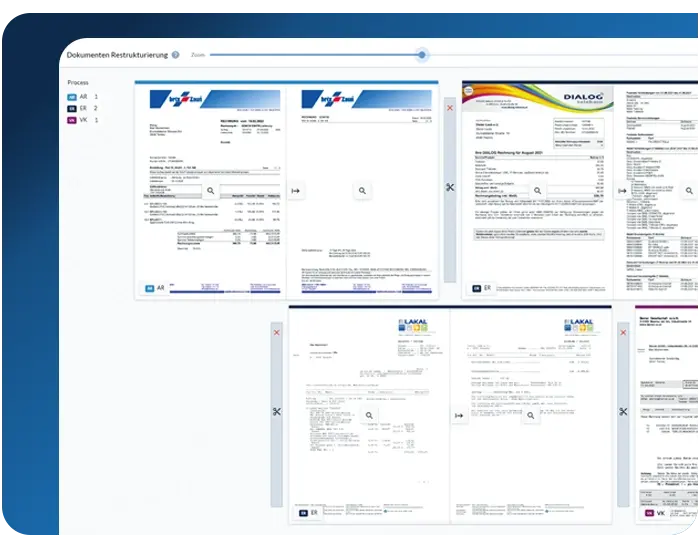Open second brix Zaun page thumbnail

(362, 191)
